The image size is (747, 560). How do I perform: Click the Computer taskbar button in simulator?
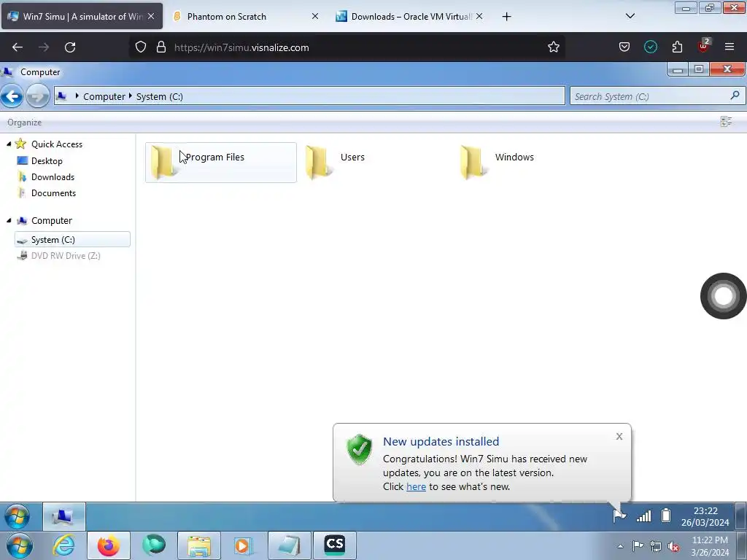64,516
